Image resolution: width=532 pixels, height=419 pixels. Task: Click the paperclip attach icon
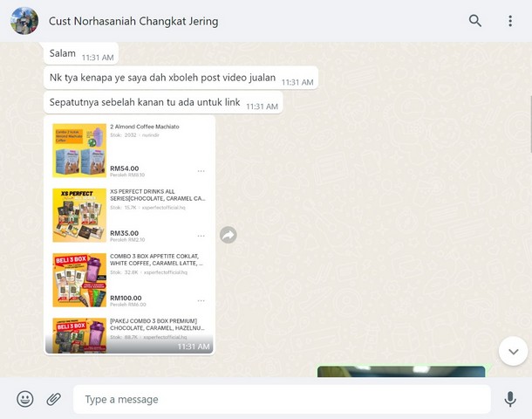(54, 399)
